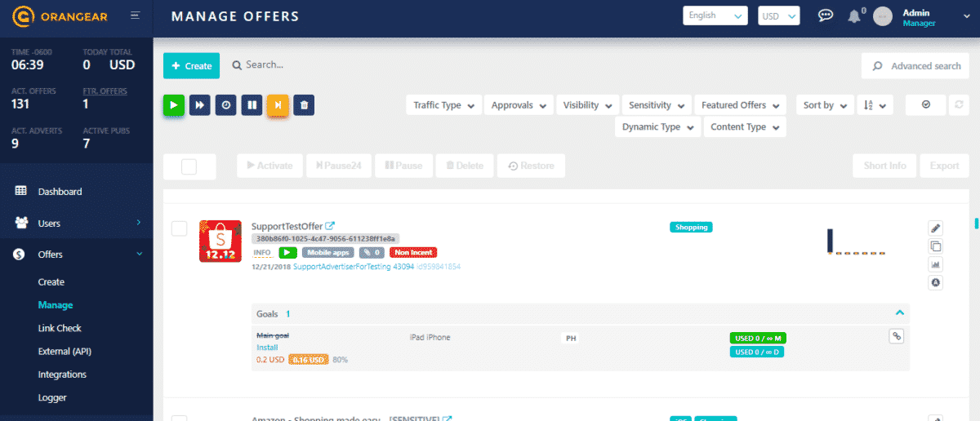
Task: Click the green play status filter icon
Action: tap(174, 105)
